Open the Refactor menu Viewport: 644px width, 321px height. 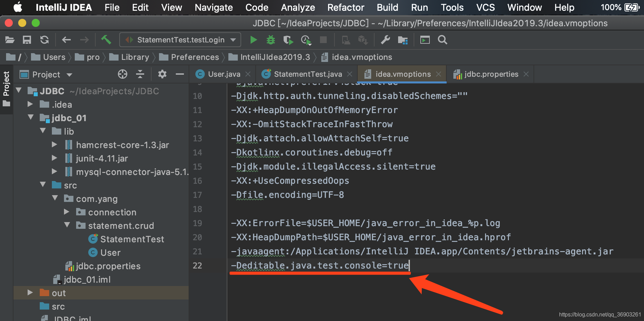(346, 7)
